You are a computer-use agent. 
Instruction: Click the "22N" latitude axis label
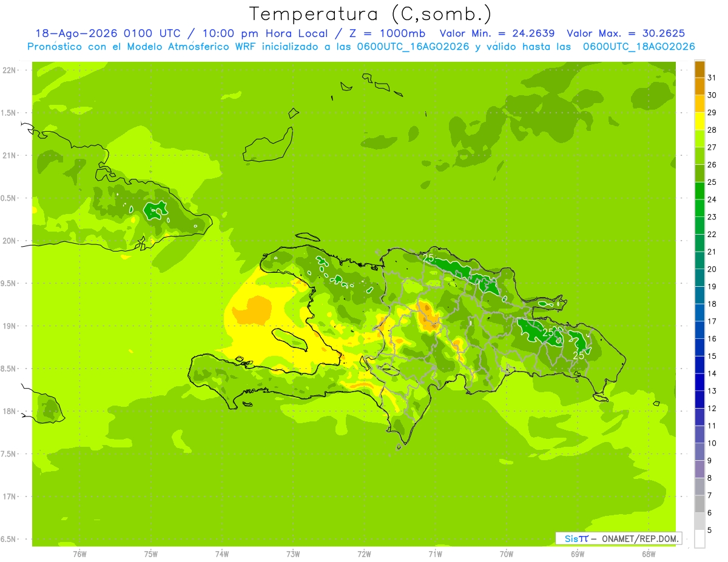pyautogui.click(x=10, y=70)
